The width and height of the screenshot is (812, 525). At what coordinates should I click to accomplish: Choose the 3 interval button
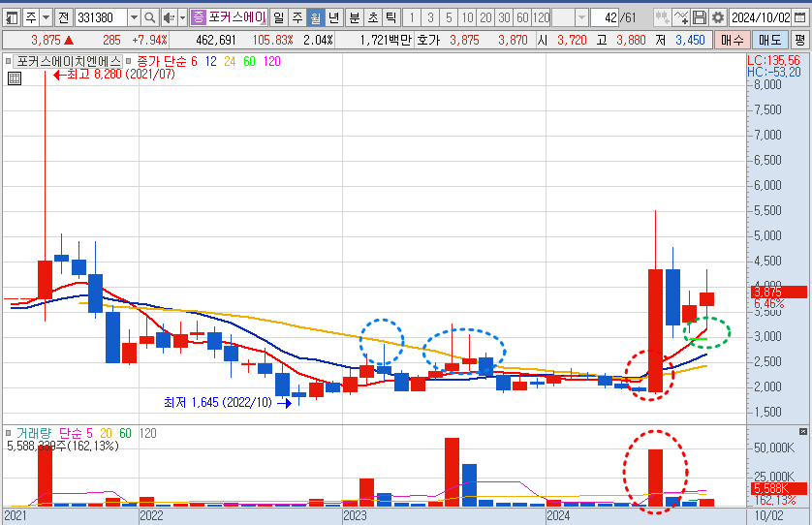(430, 18)
